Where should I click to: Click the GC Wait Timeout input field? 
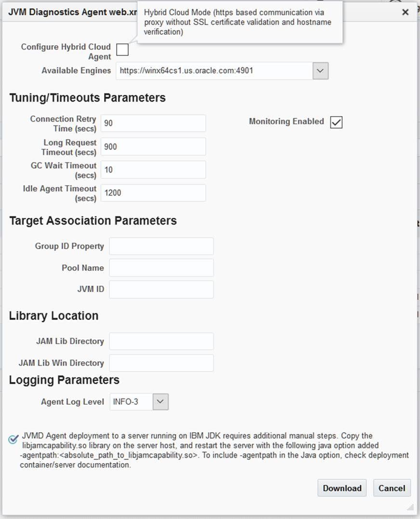[153, 169]
